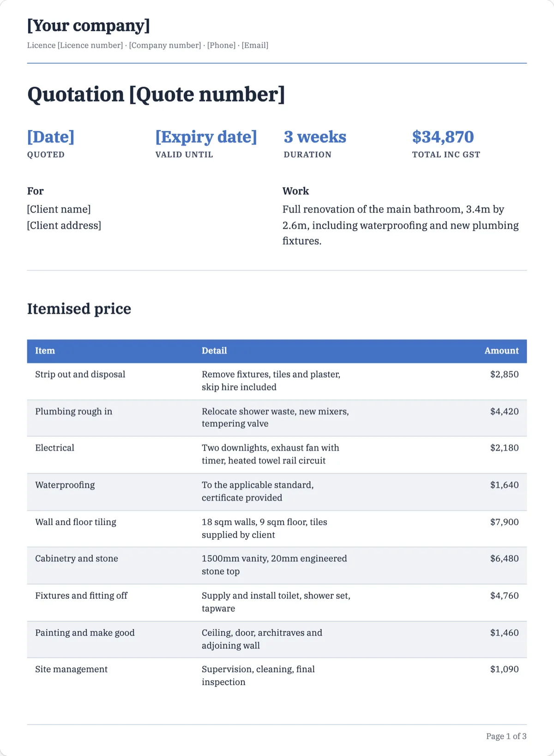
Task: Select the Strip out and disposal row
Action: click(x=277, y=381)
